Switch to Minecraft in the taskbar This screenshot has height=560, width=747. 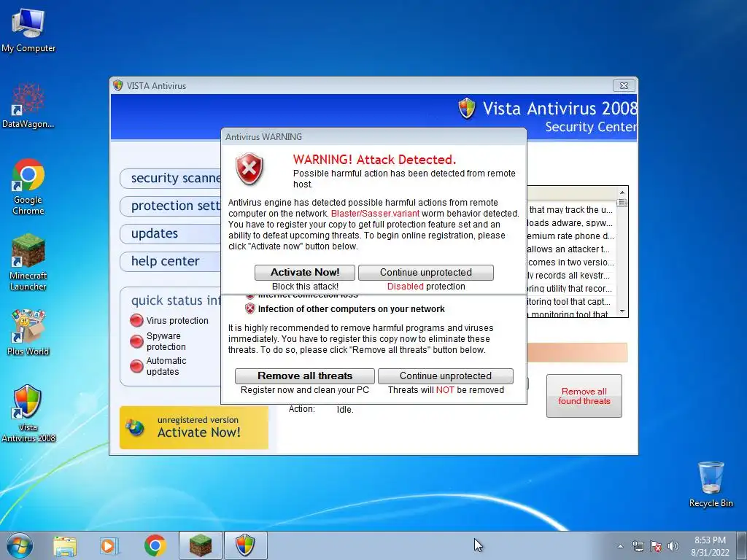(201, 545)
